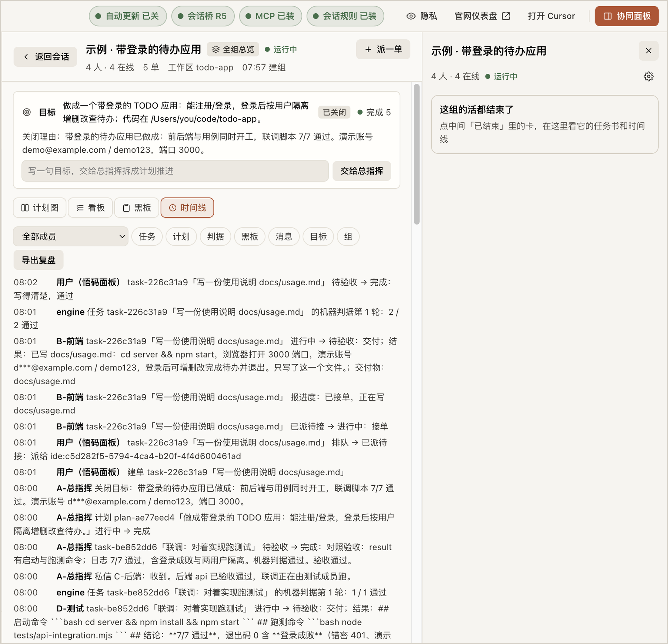Submit goal with 交给总指挥
The image size is (668, 644).
coord(362,171)
